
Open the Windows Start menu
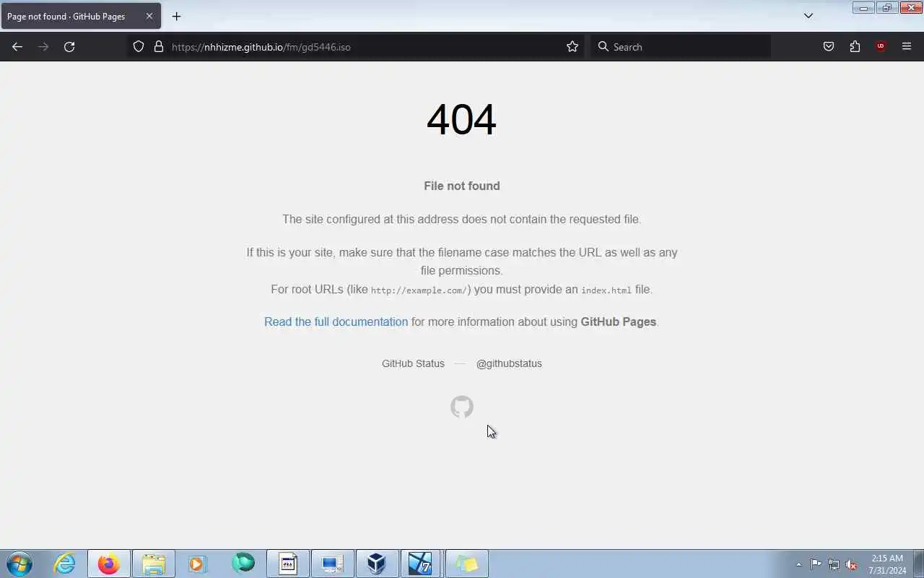click(x=19, y=564)
